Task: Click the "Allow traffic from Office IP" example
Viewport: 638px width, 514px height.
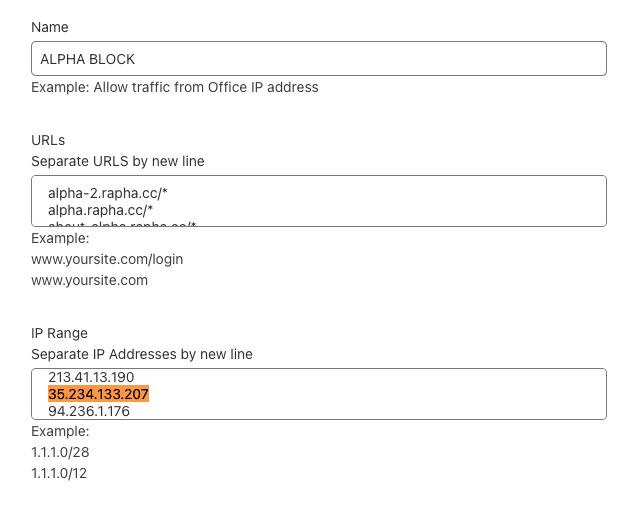Action: (175, 87)
